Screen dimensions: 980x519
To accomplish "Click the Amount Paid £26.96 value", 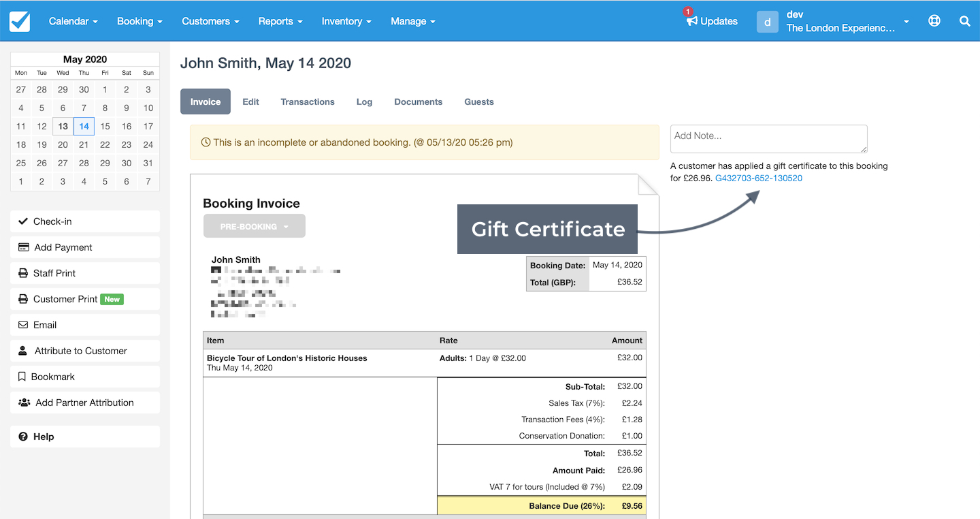I will click(x=630, y=470).
